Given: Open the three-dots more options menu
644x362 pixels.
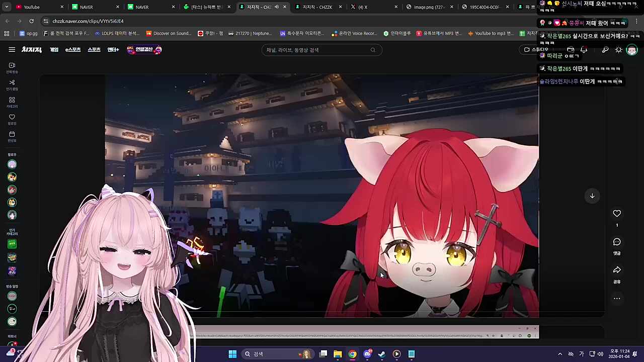Looking at the screenshot, I should click(x=617, y=299).
